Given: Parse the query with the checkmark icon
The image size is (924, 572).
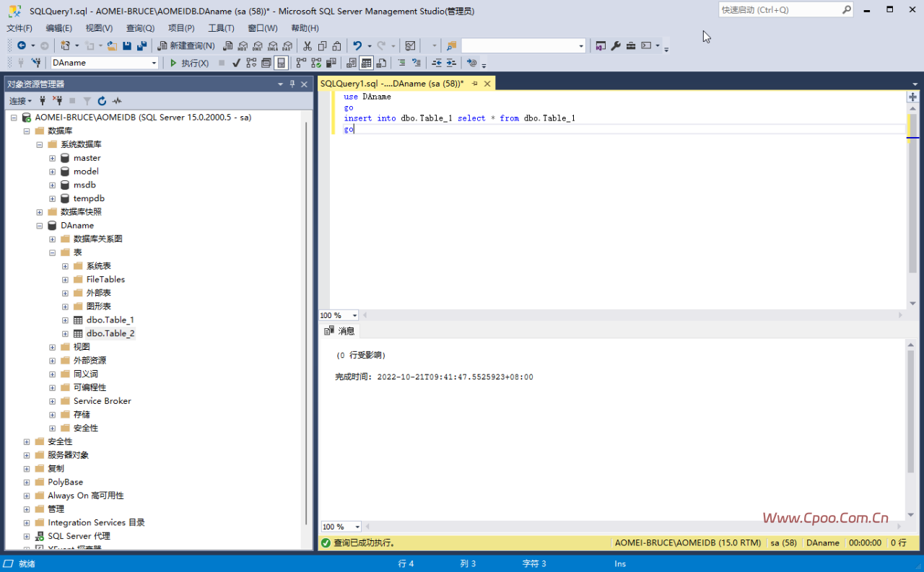Looking at the screenshot, I should pyautogui.click(x=236, y=63).
